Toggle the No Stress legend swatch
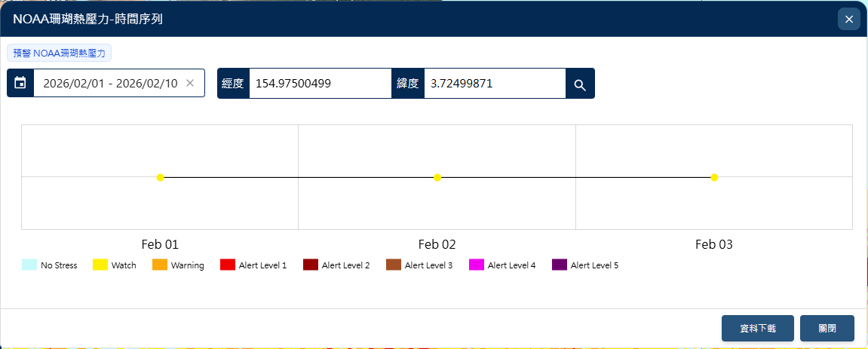The width and height of the screenshot is (868, 349). tap(29, 265)
